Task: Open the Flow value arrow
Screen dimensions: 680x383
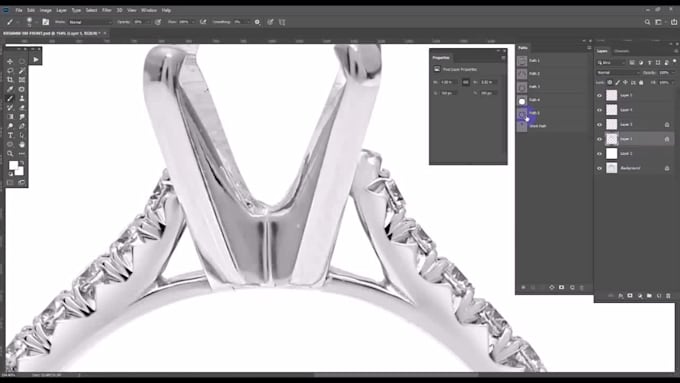Action: point(193,22)
